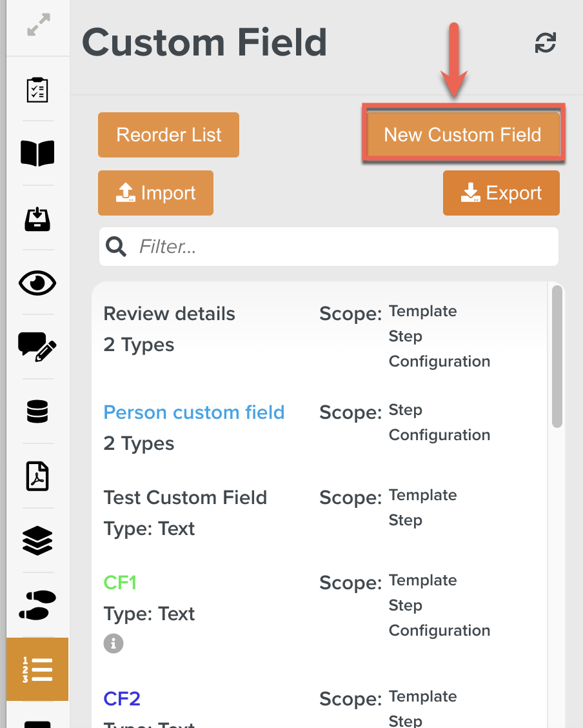Click the comment with pencil icon
The image size is (583, 728).
37,347
